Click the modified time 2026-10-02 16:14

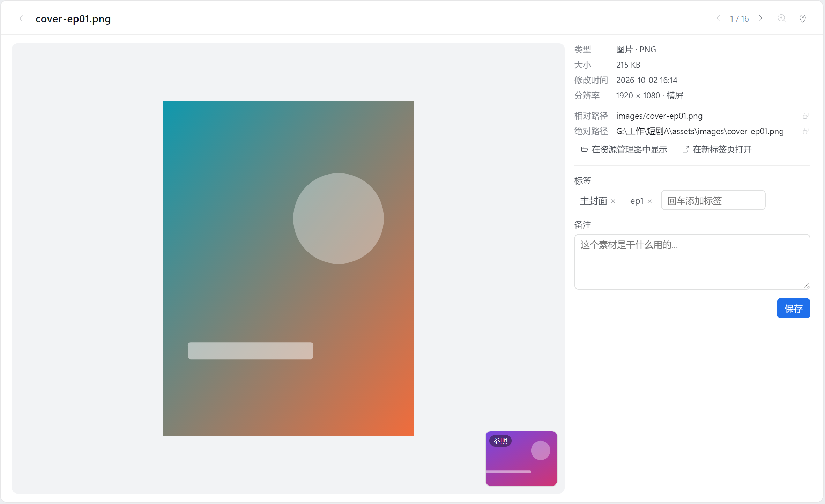tap(647, 80)
